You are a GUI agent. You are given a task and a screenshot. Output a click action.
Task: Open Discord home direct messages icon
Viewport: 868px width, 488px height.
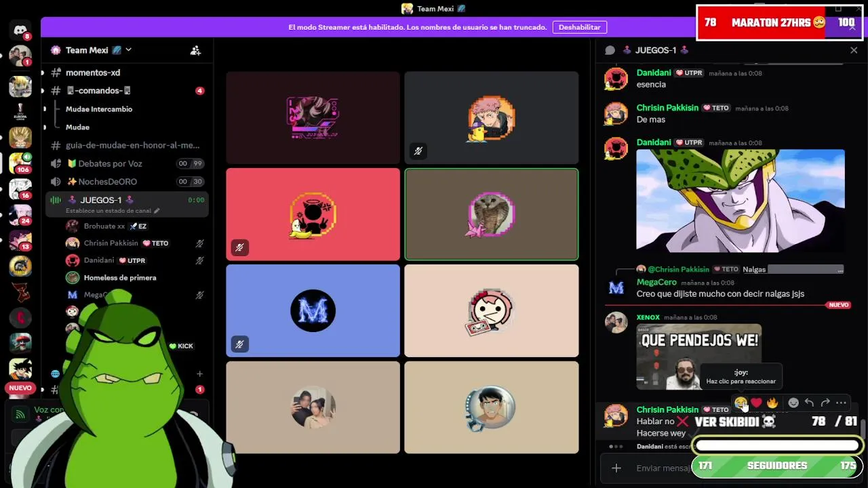point(20,30)
